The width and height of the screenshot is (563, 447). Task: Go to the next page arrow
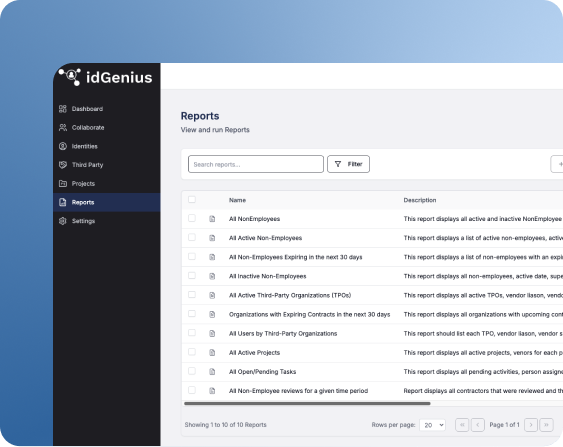pos(531,425)
